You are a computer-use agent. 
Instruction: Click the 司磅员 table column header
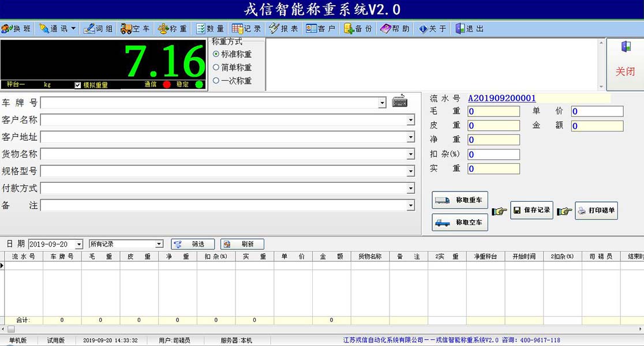pos(601,257)
